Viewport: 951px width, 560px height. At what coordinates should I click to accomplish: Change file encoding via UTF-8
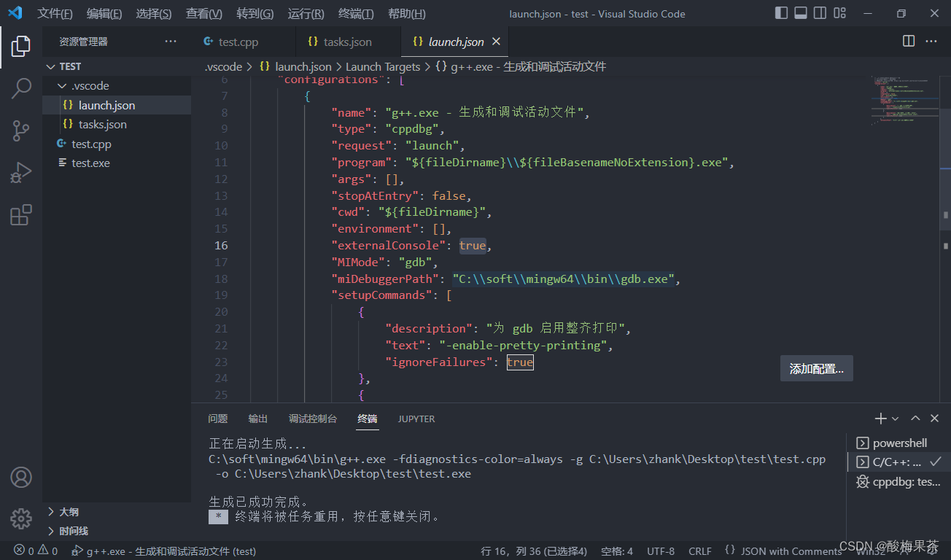661,551
